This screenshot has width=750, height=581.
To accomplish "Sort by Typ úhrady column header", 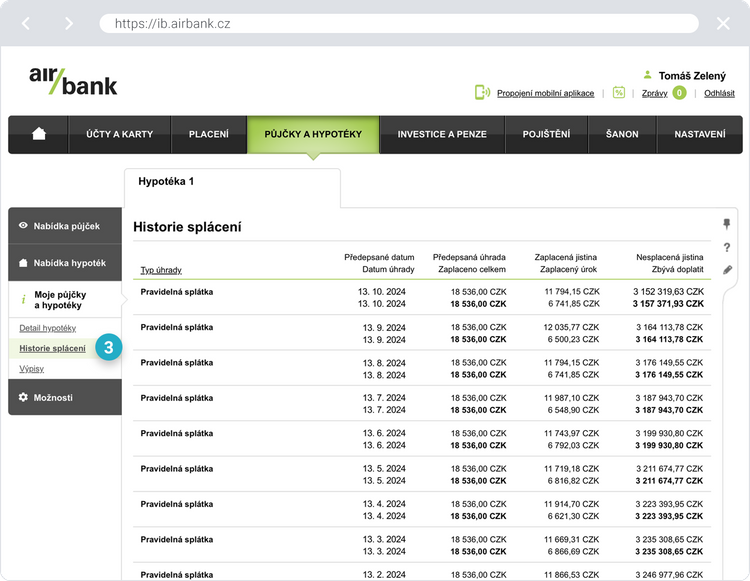I will [161, 270].
